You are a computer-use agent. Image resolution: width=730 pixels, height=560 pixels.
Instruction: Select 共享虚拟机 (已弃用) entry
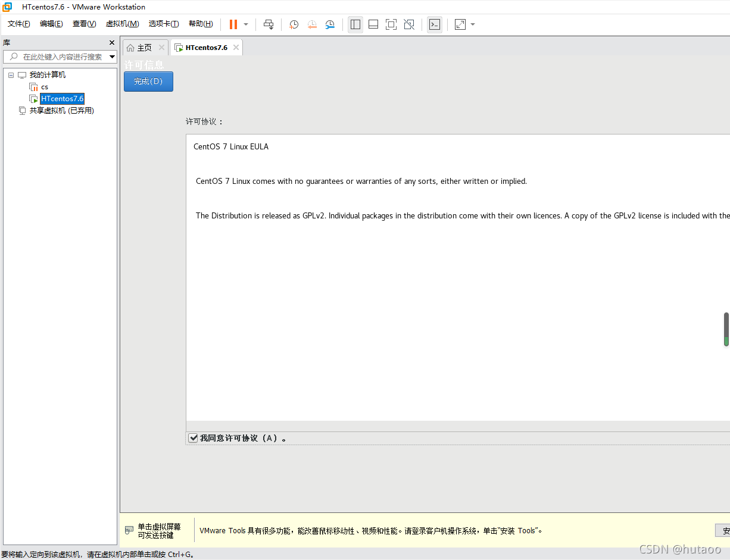coord(62,111)
